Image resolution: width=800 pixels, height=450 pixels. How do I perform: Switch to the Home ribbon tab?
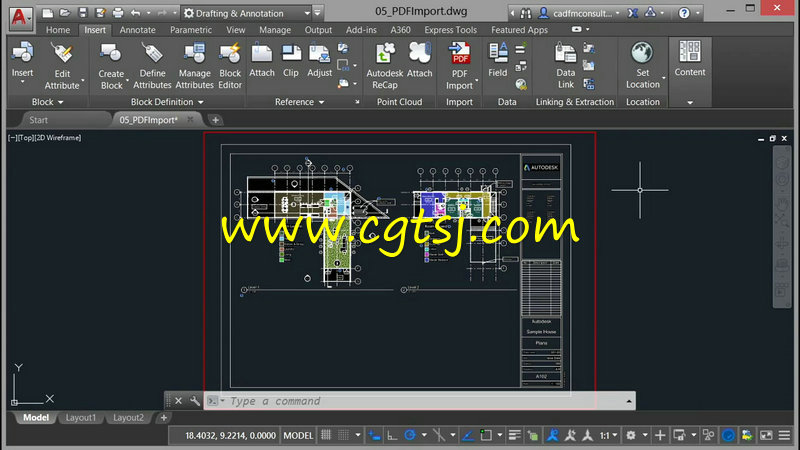click(58, 30)
